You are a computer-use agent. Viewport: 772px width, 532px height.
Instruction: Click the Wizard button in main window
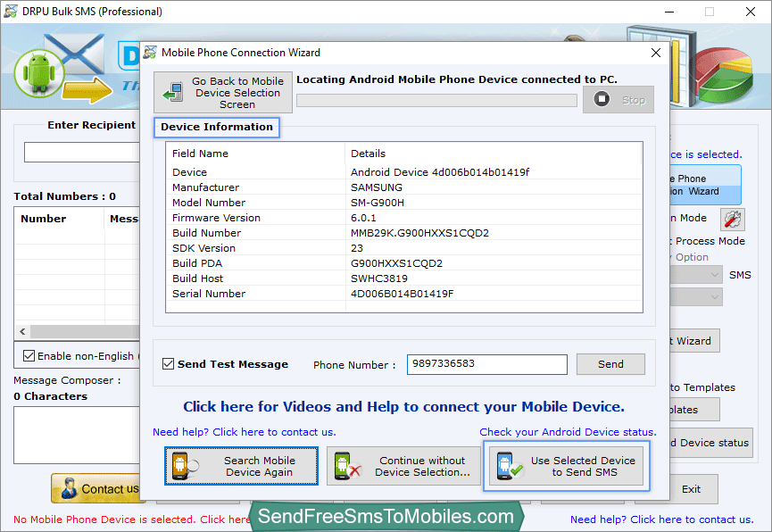[693, 341]
